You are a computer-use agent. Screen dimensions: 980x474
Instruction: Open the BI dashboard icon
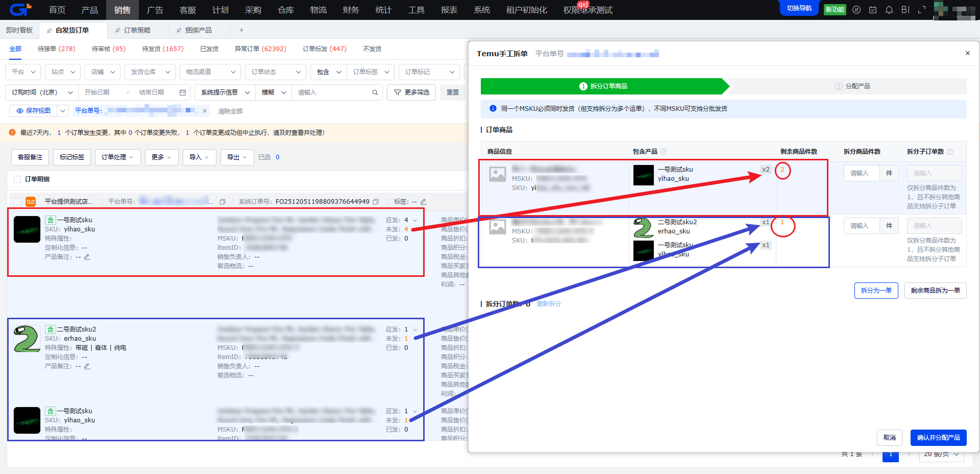point(905,10)
